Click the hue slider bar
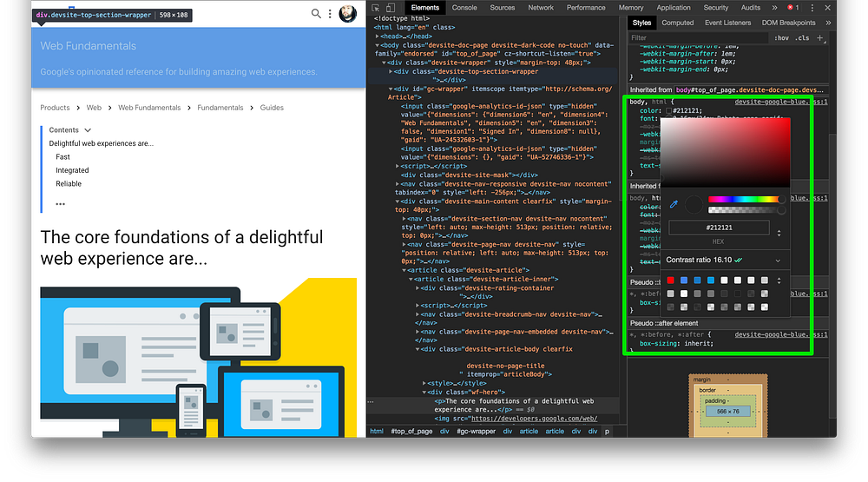The image size is (868, 482). 744,200
